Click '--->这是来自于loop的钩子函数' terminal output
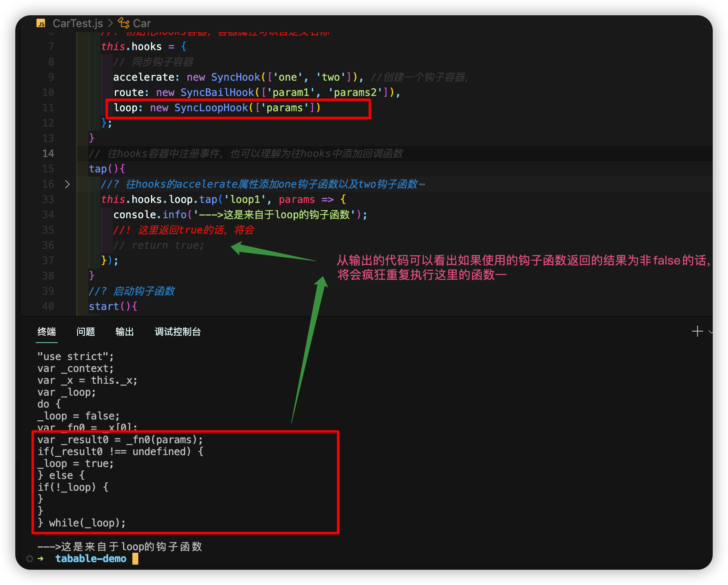This screenshot has height=585, width=728. tap(120, 546)
